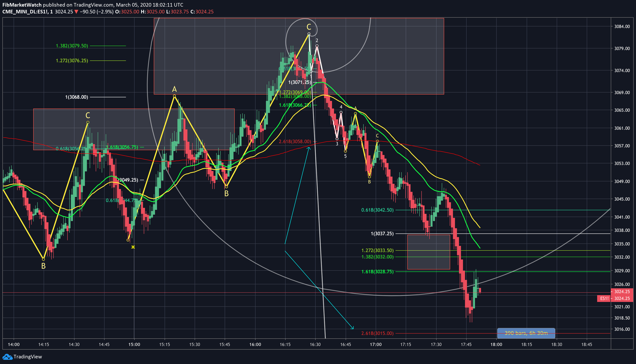The height and width of the screenshot is (364, 636).
Task: Click the 17:00 time axis label
Action: coord(376,345)
